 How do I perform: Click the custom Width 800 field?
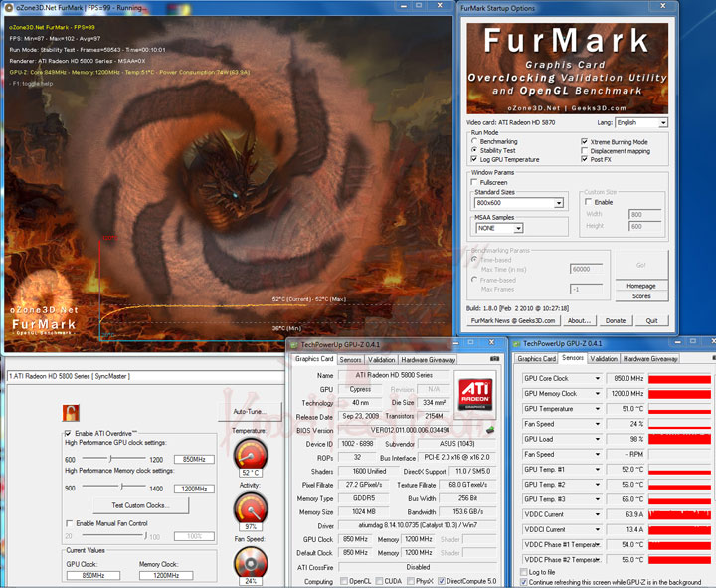pos(645,214)
